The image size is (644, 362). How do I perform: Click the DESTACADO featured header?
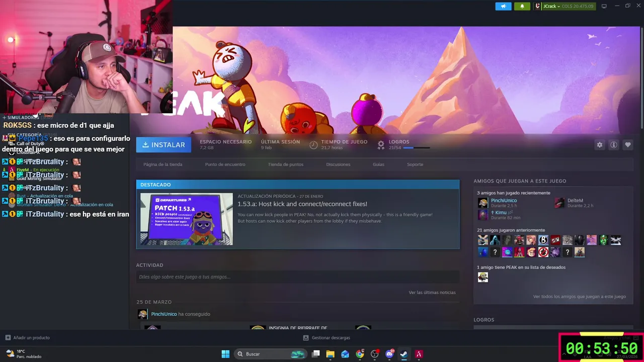297,185
